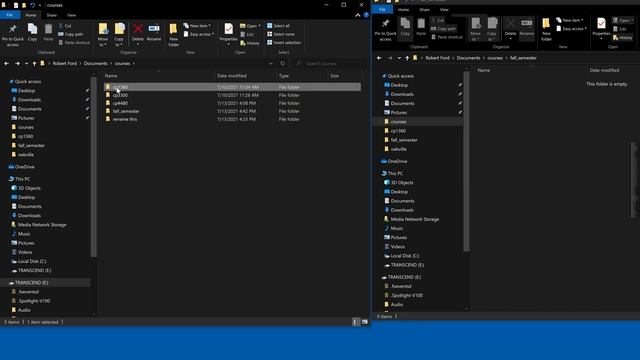640x360 pixels.
Task: Open address bar history dropdown in courses window
Action: tap(271, 64)
